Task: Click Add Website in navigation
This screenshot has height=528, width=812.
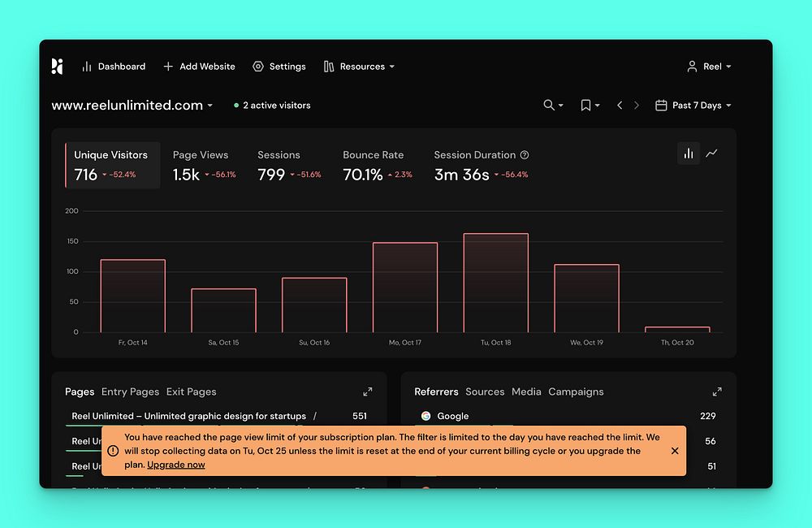Action: 199,67
